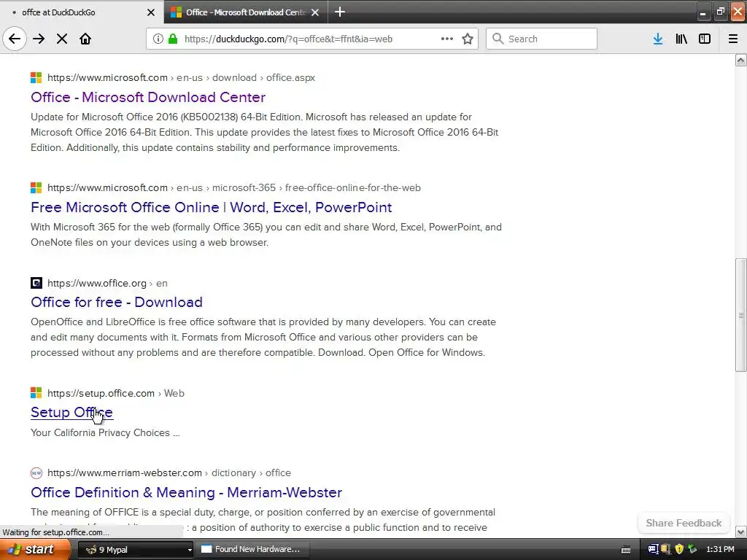This screenshot has width=747, height=560.
Task: Click the Merriam-Webster result favicon
Action: click(36, 472)
